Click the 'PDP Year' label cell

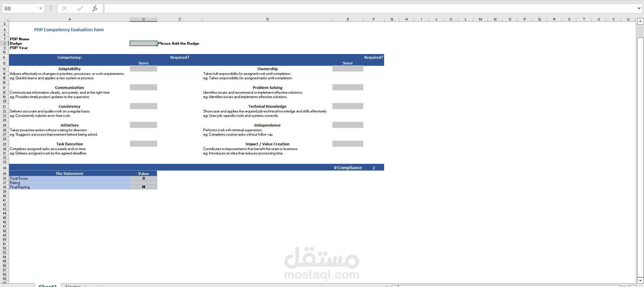click(19, 48)
